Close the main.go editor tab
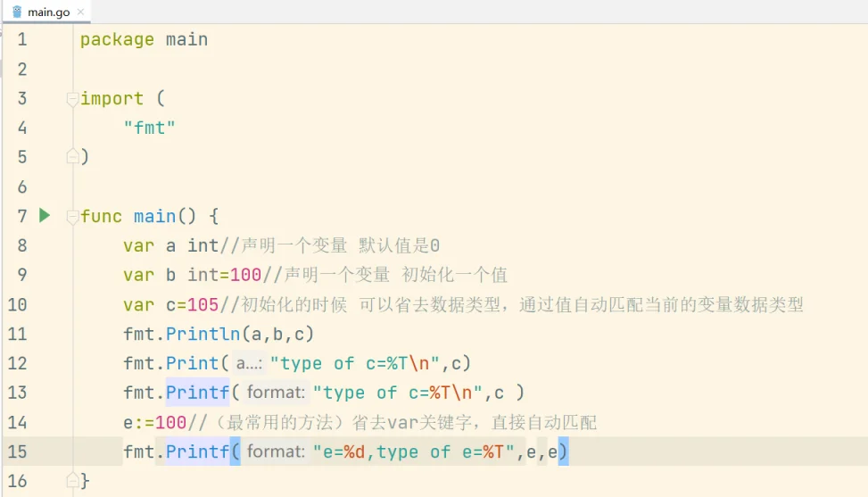 (x=81, y=12)
